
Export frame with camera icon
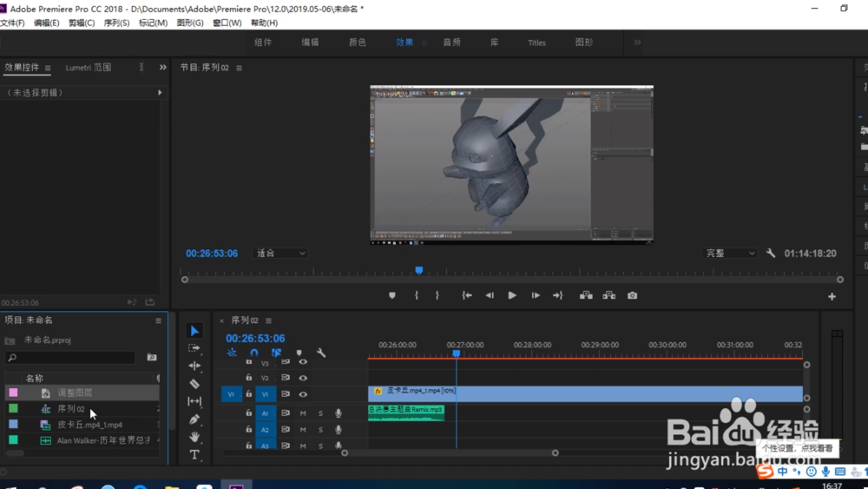click(x=632, y=295)
